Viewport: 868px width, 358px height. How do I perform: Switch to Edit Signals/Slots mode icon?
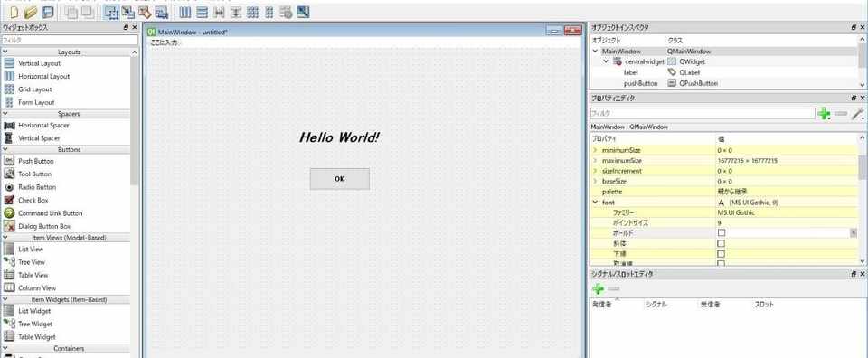127,12
